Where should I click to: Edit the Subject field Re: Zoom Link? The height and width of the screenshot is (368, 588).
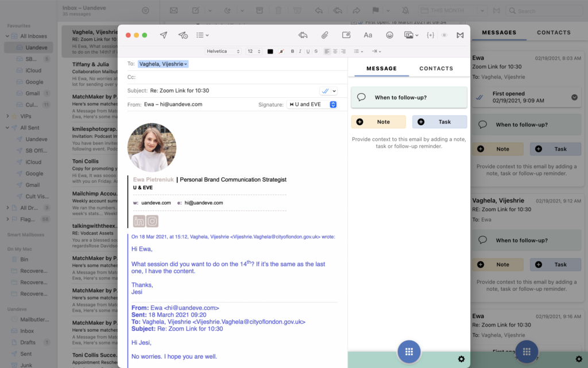(x=233, y=90)
